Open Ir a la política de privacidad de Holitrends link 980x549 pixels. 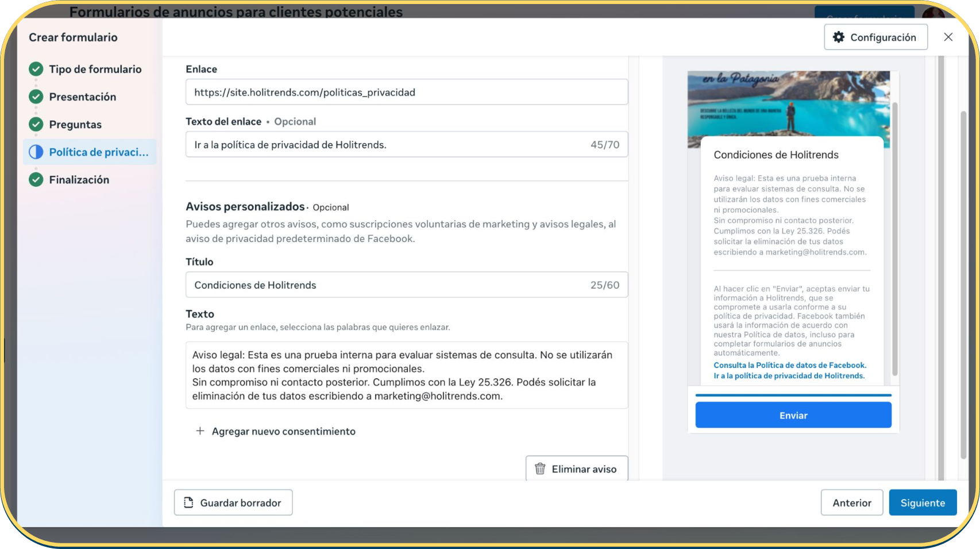click(x=789, y=376)
